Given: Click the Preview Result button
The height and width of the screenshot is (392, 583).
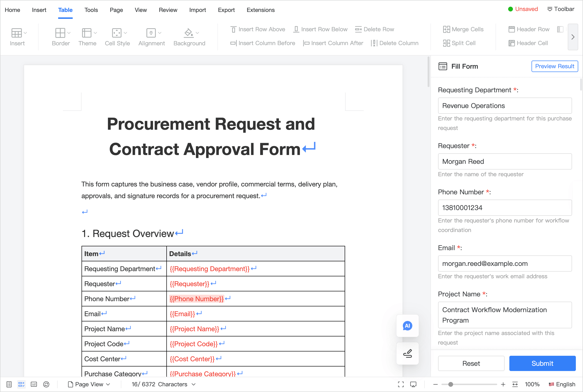Looking at the screenshot, I should [554, 66].
